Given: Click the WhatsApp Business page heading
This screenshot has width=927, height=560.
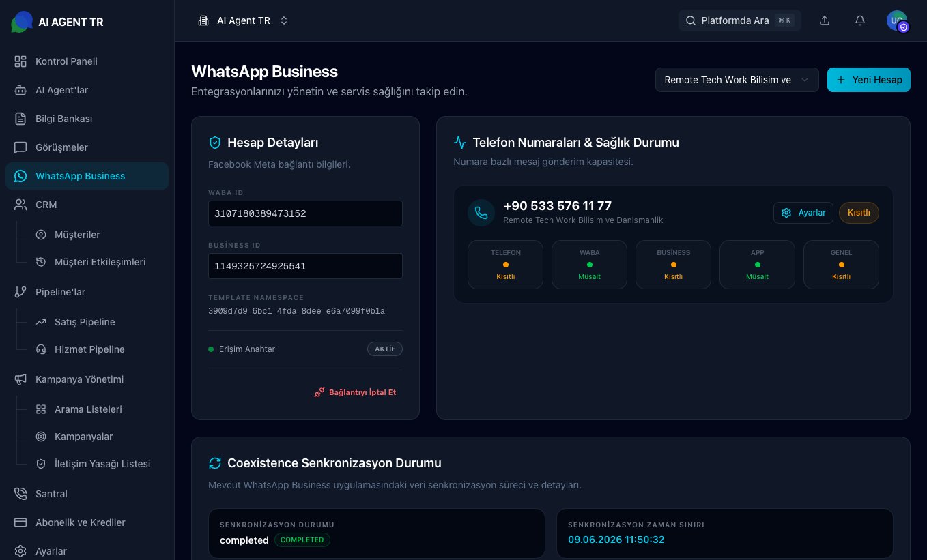Looking at the screenshot, I should click(265, 71).
